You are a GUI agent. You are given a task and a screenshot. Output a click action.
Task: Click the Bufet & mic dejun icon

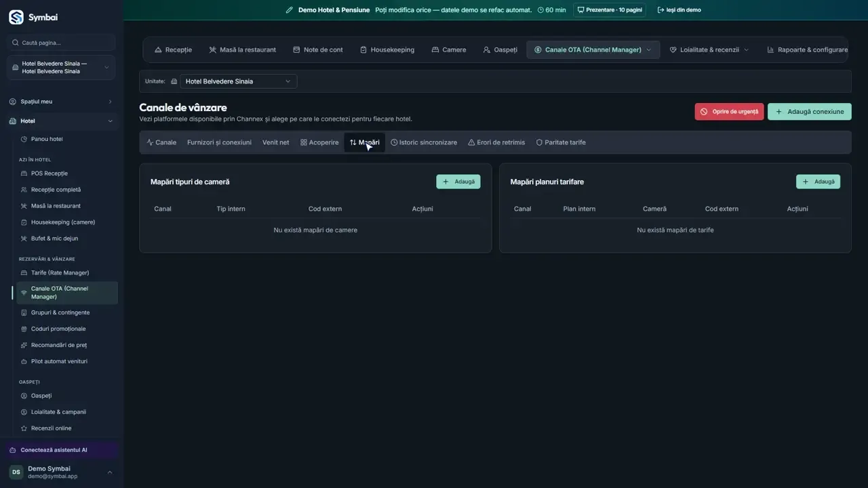tap(24, 239)
